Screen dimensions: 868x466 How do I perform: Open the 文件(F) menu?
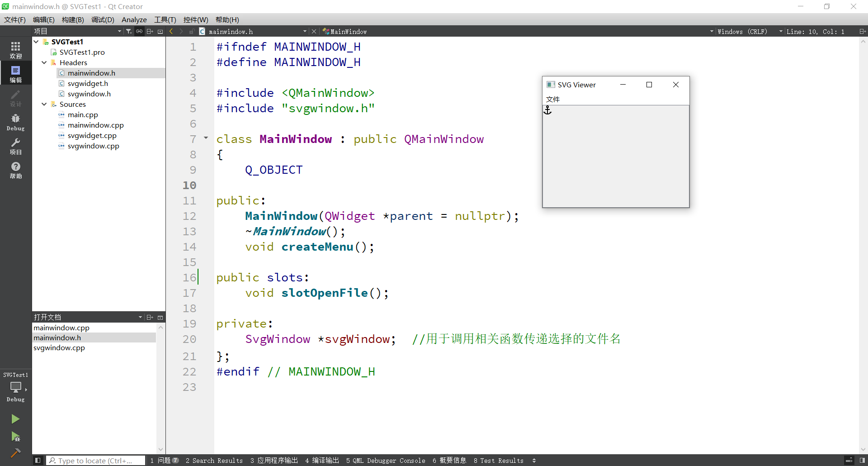(15, 20)
